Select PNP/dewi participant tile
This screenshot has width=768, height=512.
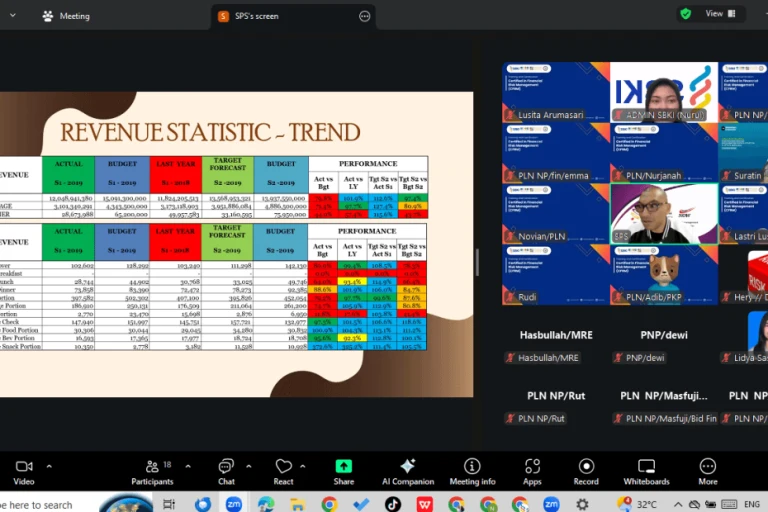pyautogui.click(x=664, y=335)
